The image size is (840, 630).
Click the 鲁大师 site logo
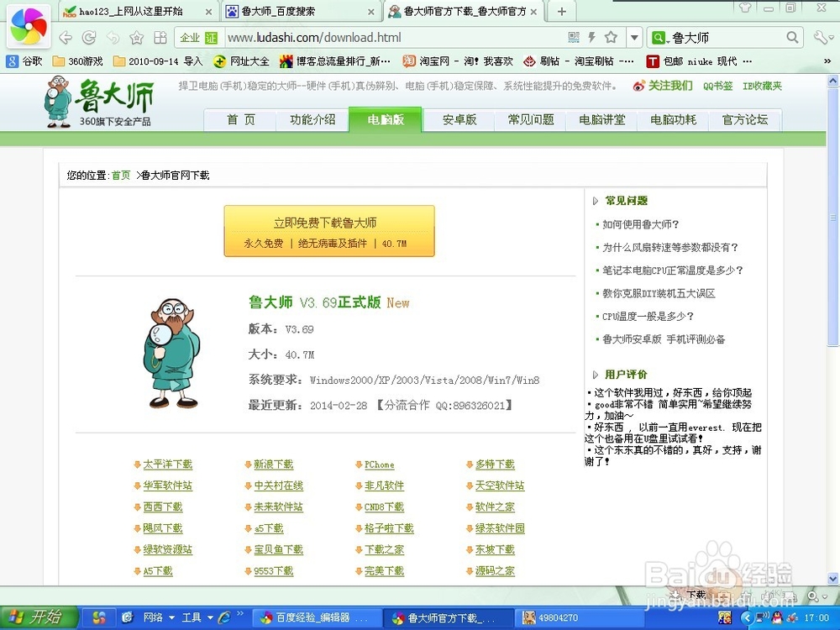[100, 102]
